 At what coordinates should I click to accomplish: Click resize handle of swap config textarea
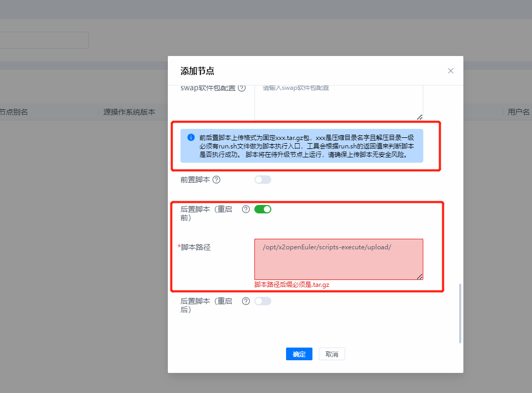coord(420,117)
